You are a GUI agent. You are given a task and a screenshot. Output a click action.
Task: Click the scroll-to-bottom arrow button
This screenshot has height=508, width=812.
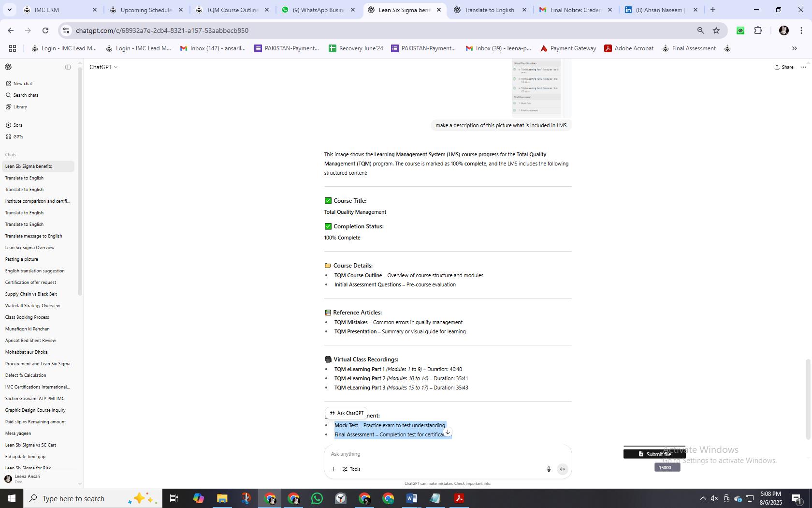448,432
